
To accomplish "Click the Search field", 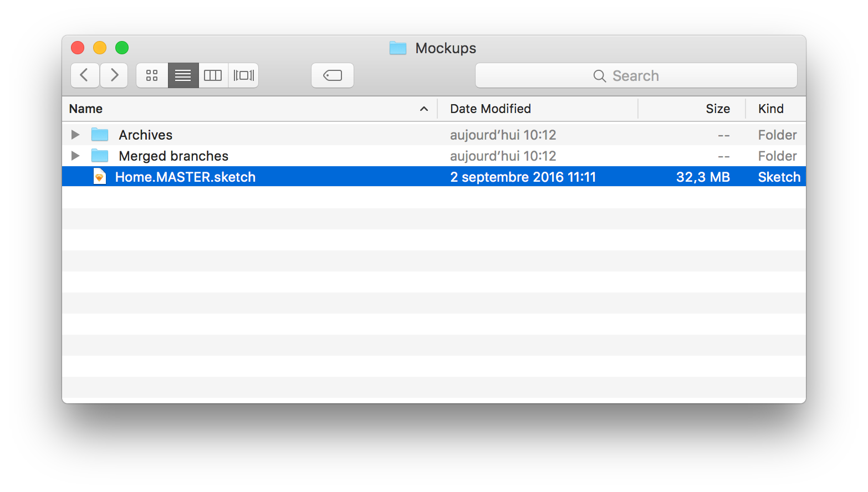I will point(636,75).
